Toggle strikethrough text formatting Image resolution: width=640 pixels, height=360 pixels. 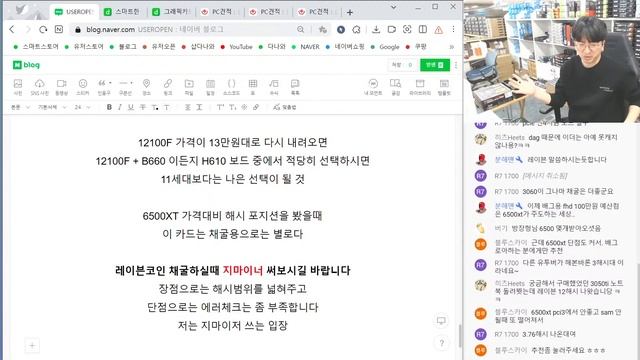[x=143, y=107]
